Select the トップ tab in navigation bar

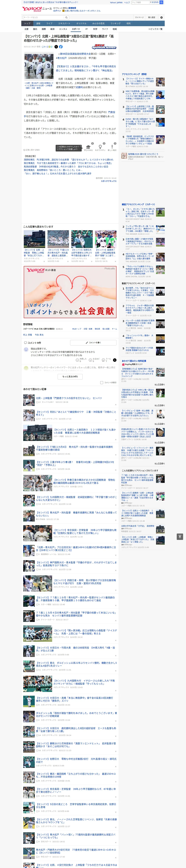tap(27, 24)
